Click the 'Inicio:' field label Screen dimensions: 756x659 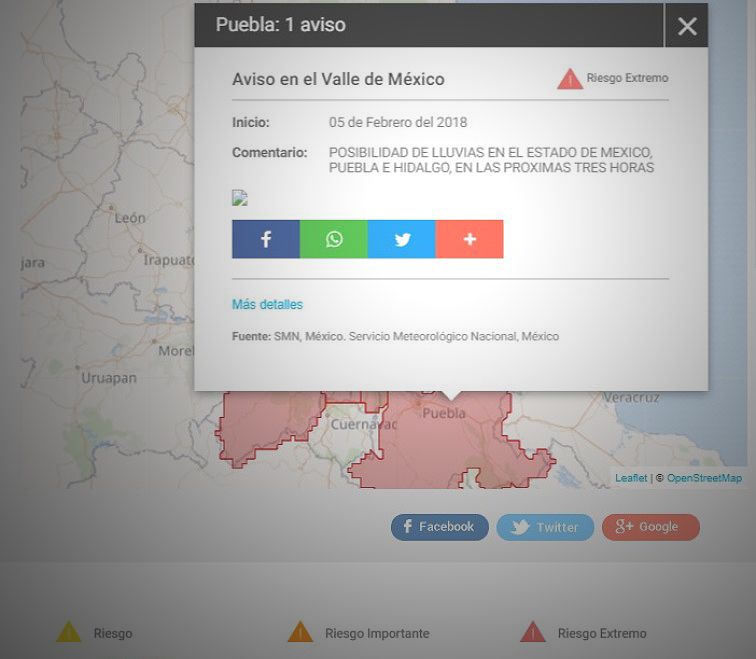(x=251, y=122)
